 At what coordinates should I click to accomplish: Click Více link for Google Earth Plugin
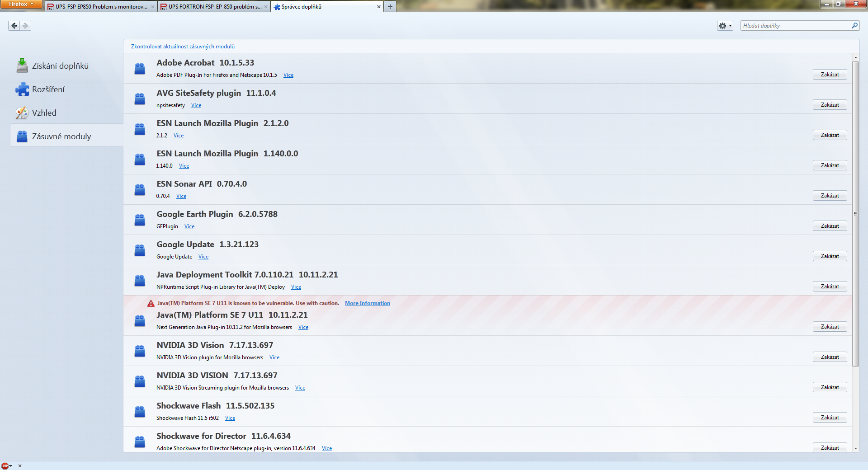(x=189, y=226)
